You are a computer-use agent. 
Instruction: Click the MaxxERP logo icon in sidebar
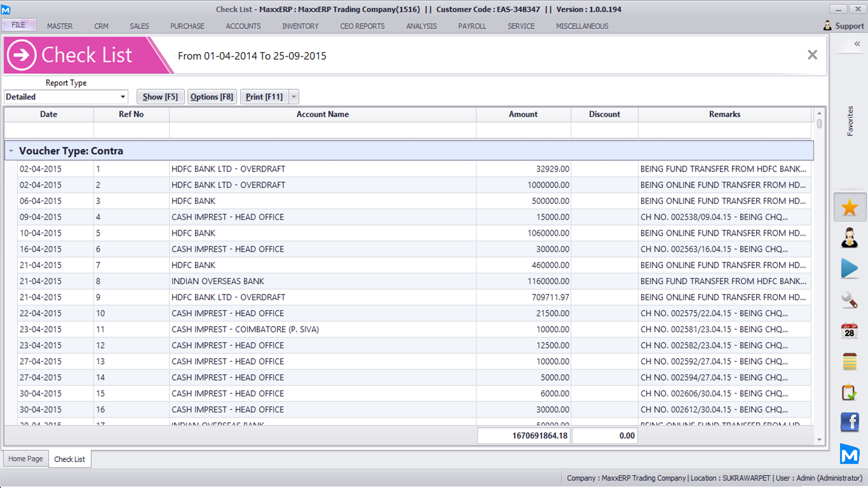pyautogui.click(x=850, y=454)
